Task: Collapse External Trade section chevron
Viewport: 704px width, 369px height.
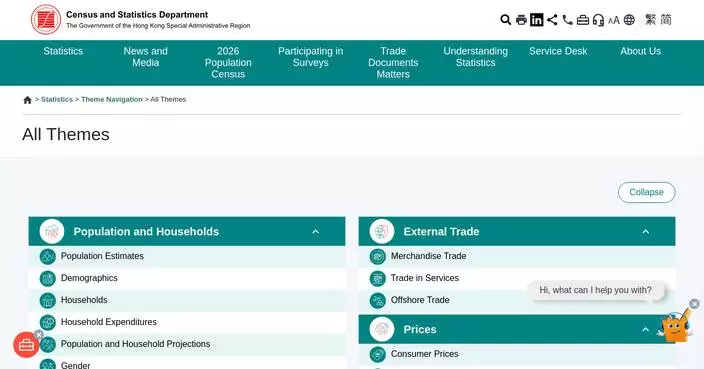Action: (646, 232)
